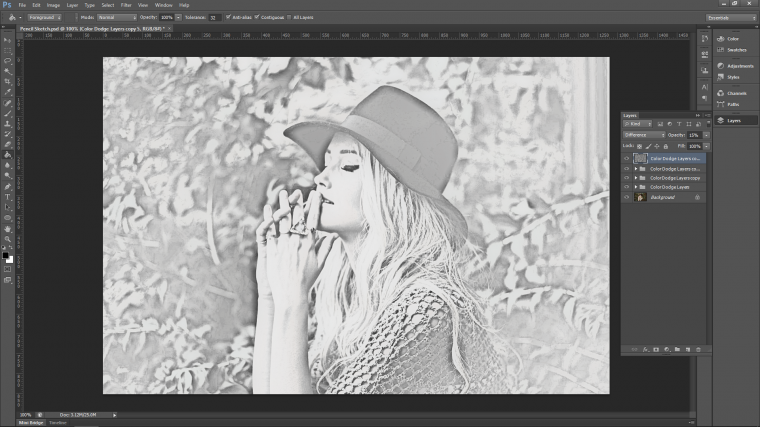
Task: Select the Clone Stamp tool
Action: 7,124
